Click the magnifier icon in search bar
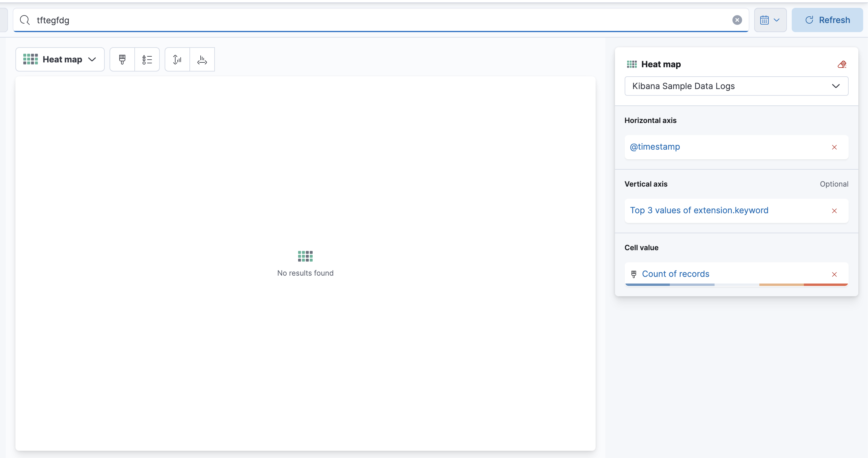This screenshot has height=458, width=868. pos(25,20)
